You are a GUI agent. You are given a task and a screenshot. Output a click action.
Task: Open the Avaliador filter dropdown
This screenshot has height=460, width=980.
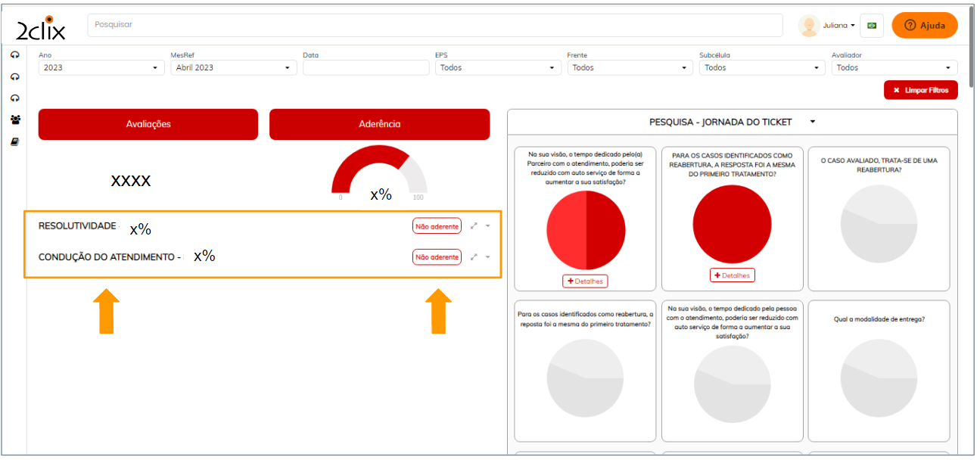894,67
